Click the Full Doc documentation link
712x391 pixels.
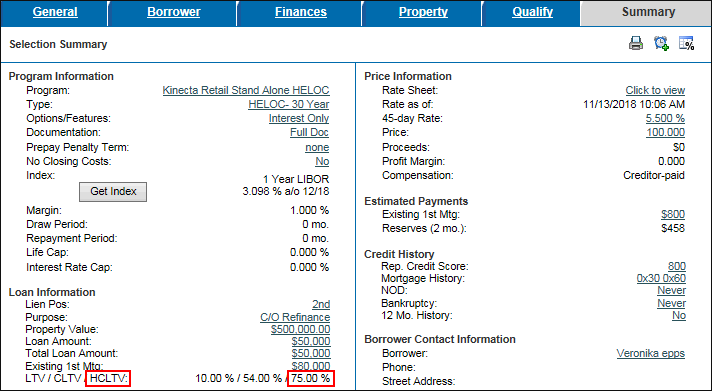310,133
